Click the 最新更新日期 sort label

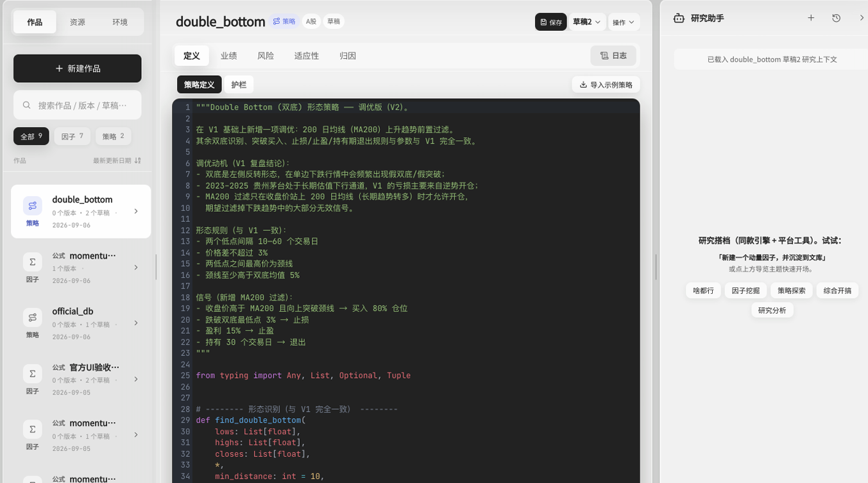(112, 160)
